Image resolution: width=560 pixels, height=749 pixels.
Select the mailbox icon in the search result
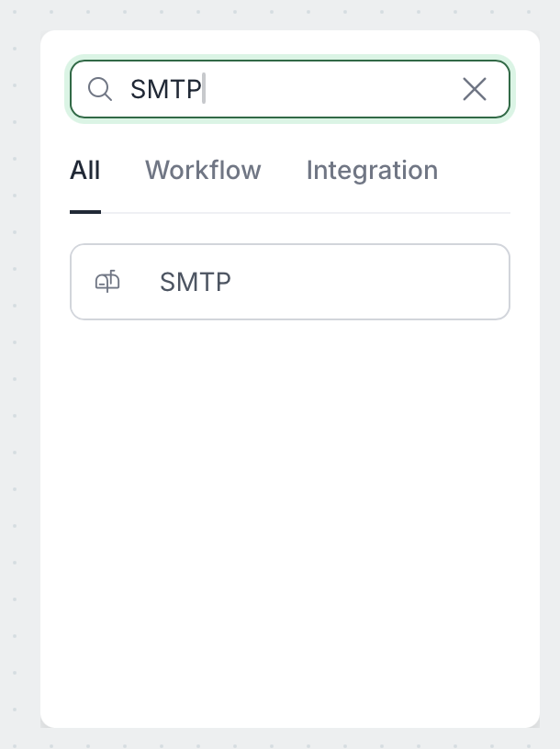pos(107,282)
